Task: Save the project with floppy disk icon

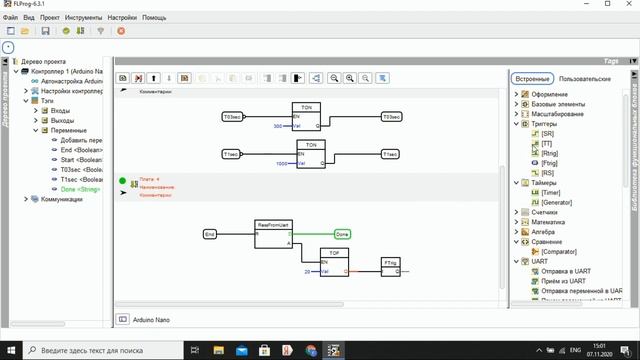Action: pyautogui.click(x=45, y=31)
